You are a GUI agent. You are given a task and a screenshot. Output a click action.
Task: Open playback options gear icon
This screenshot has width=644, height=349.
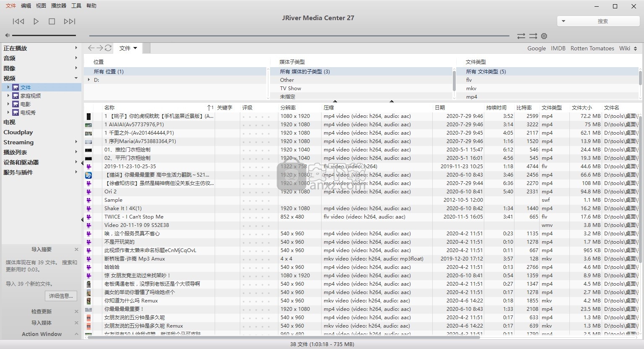[x=544, y=36]
